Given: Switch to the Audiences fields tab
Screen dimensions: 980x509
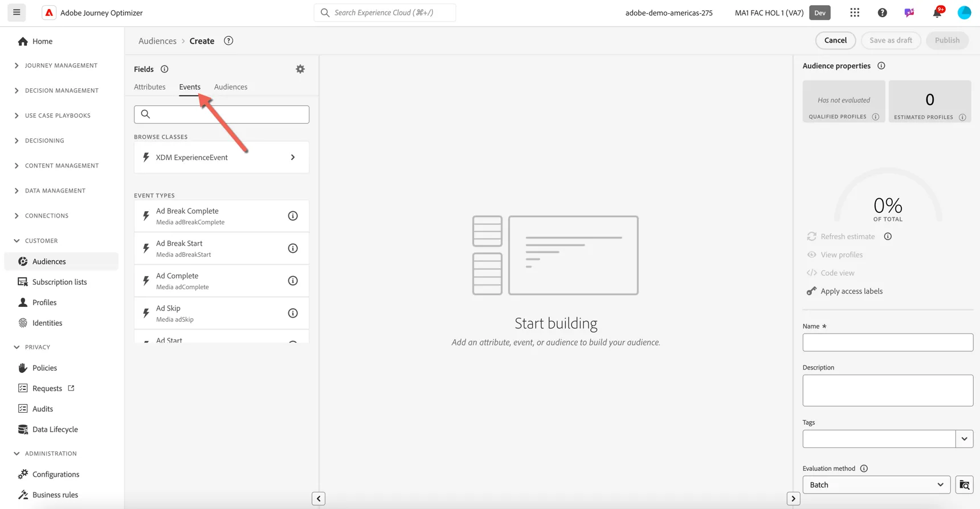Looking at the screenshot, I should pyautogui.click(x=231, y=87).
